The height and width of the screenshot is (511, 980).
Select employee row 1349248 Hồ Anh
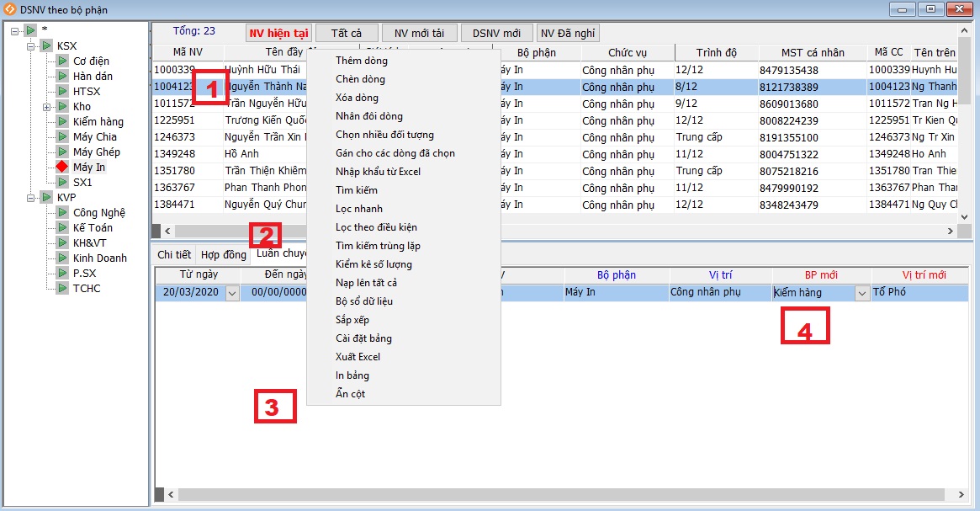[x=554, y=154]
